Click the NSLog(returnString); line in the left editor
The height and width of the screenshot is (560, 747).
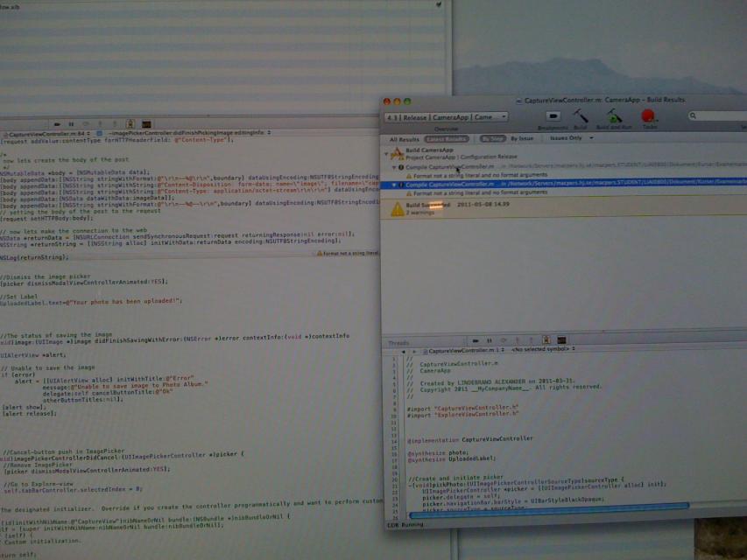pyautogui.click(x=34, y=257)
